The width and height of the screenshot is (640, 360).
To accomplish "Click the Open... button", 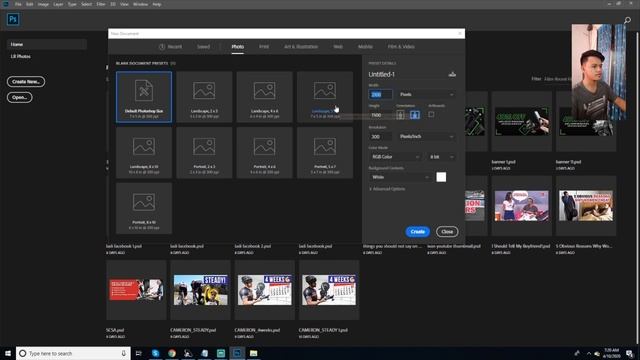I will [19, 98].
